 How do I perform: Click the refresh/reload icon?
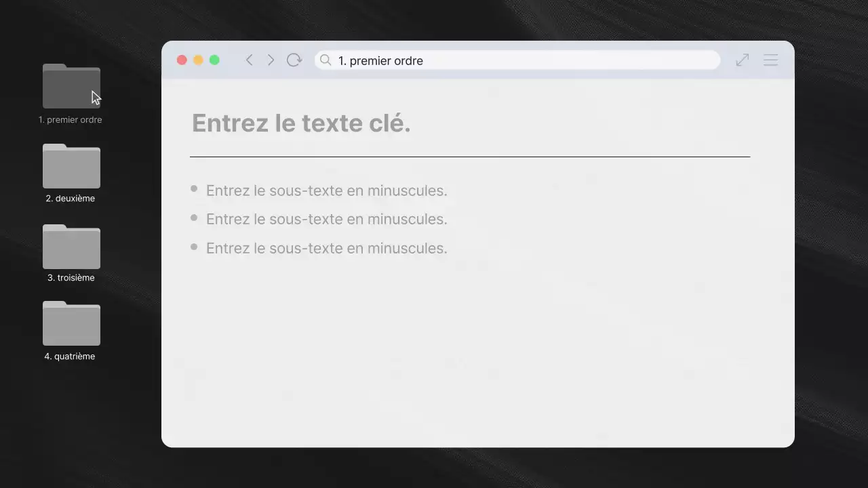[294, 60]
